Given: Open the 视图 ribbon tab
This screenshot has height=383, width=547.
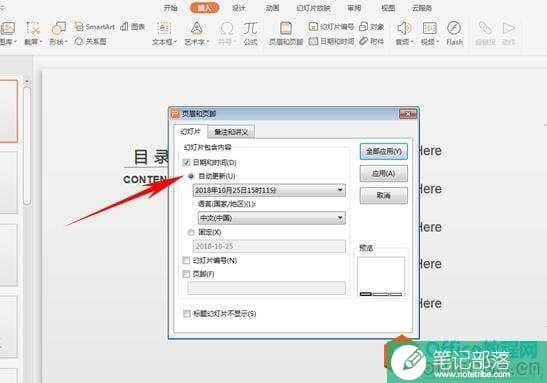Looking at the screenshot, I should [388, 8].
